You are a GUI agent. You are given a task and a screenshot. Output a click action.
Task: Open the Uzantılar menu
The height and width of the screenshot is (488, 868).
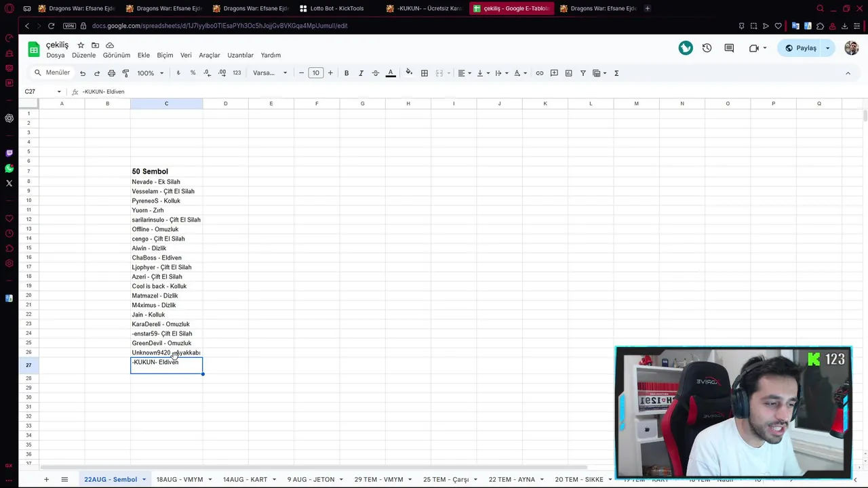[x=241, y=56]
